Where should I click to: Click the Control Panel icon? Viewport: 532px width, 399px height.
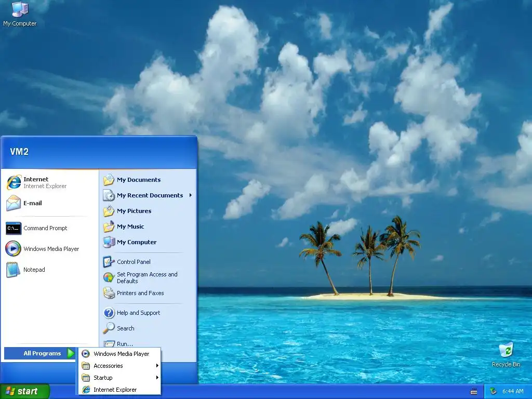[109, 262]
